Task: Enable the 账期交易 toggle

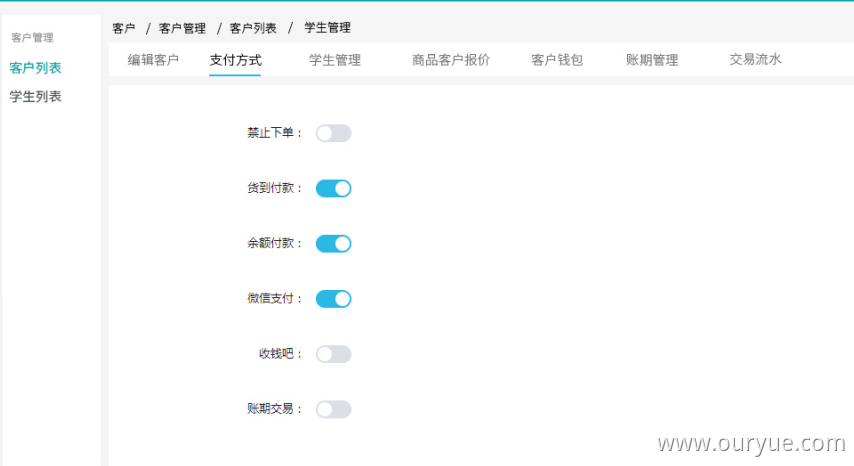Action: [x=333, y=409]
